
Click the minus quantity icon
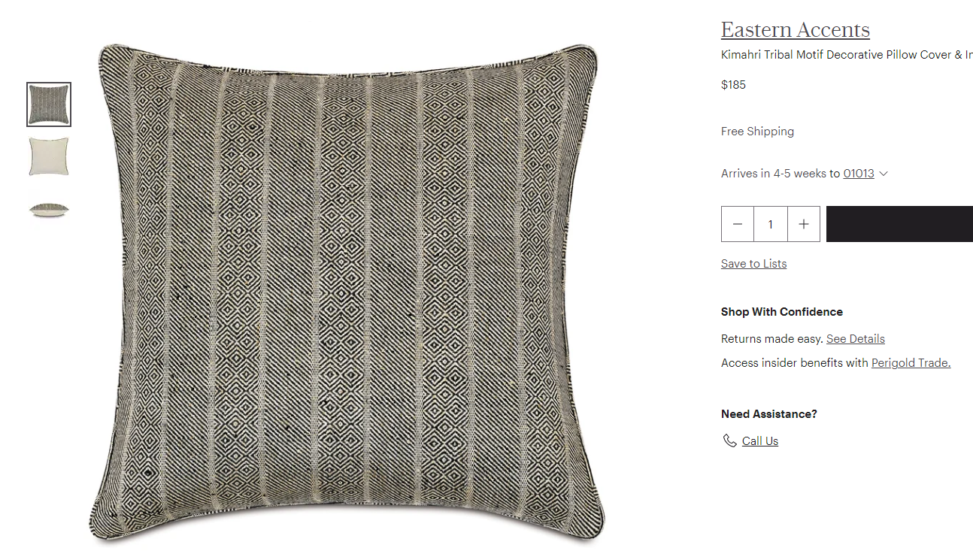point(738,224)
